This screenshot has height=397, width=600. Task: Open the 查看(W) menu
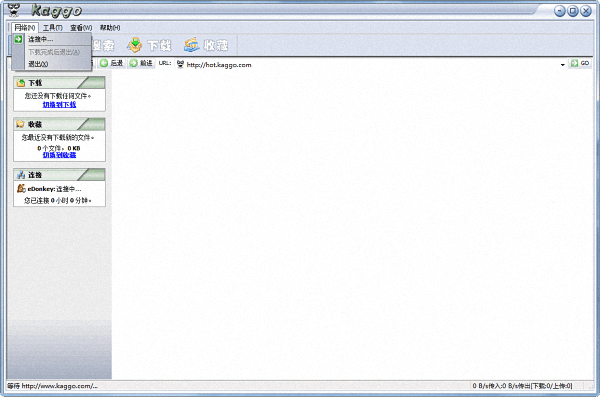click(81, 28)
